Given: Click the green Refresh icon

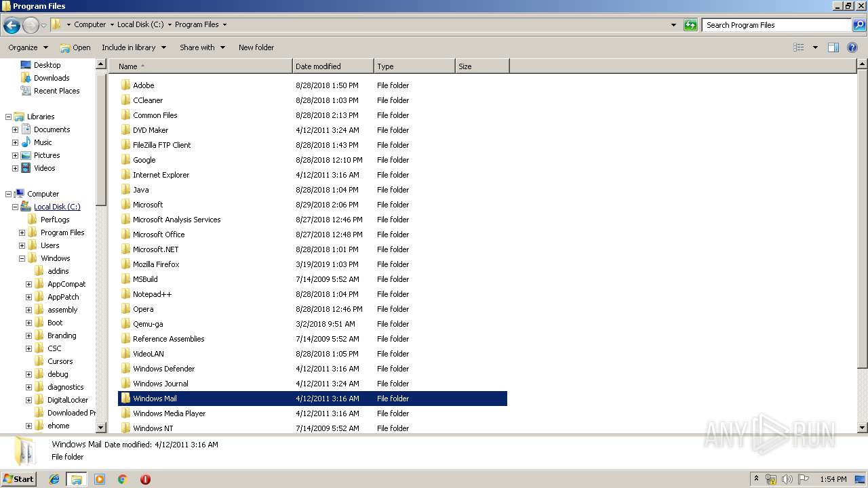Looking at the screenshot, I should click(690, 25).
